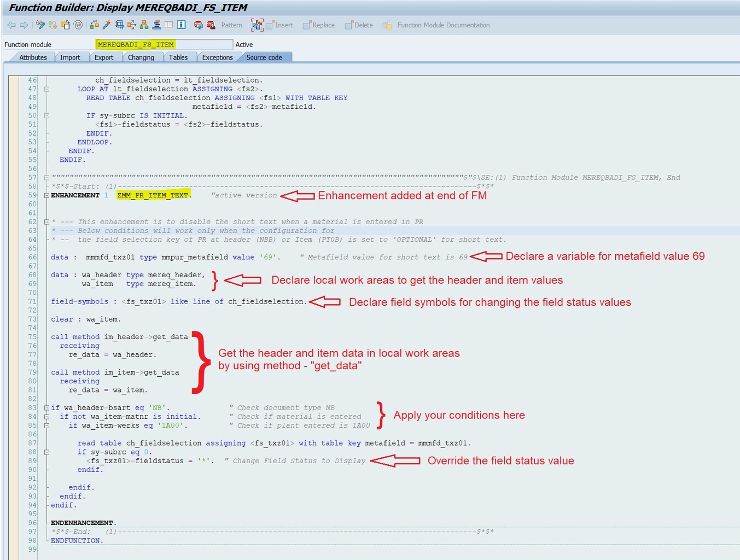Click 'call method im_header->get_data' line
This screenshot has height=560, width=740.
click(119, 337)
